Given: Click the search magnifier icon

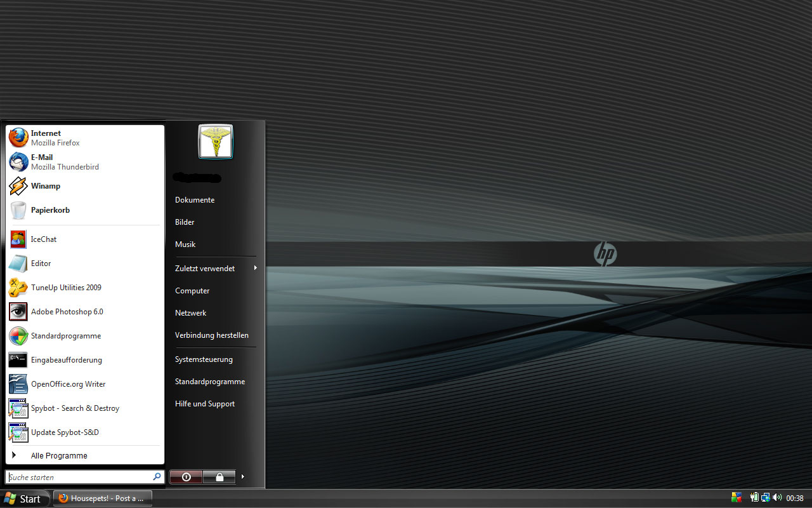Looking at the screenshot, I should (x=157, y=476).
